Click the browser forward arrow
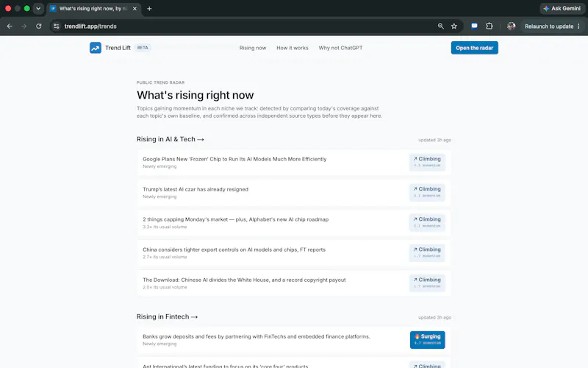This screenshot has height=368, width=588. 24,26
